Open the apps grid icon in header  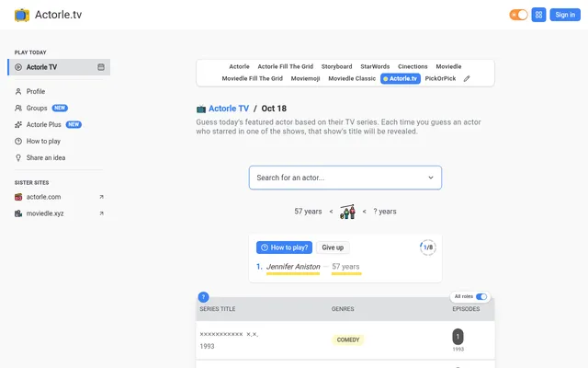pos(538,15)
